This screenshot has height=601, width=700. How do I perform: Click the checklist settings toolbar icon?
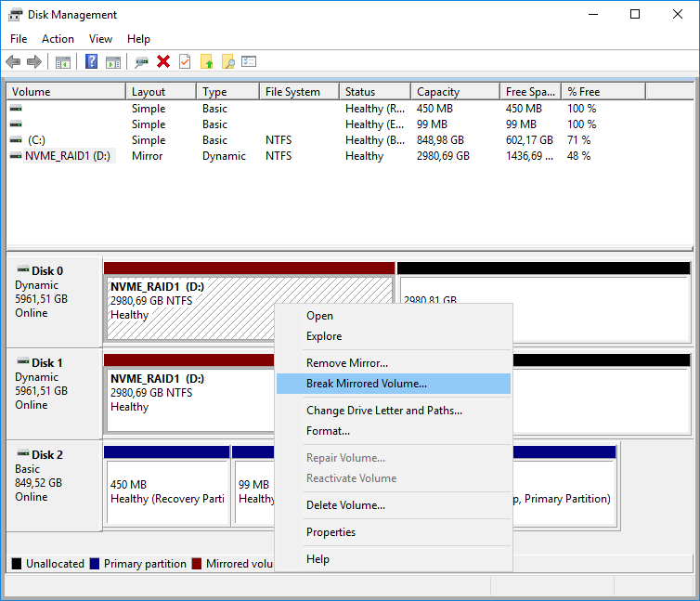pyautogui.click(x=249, y=61)
